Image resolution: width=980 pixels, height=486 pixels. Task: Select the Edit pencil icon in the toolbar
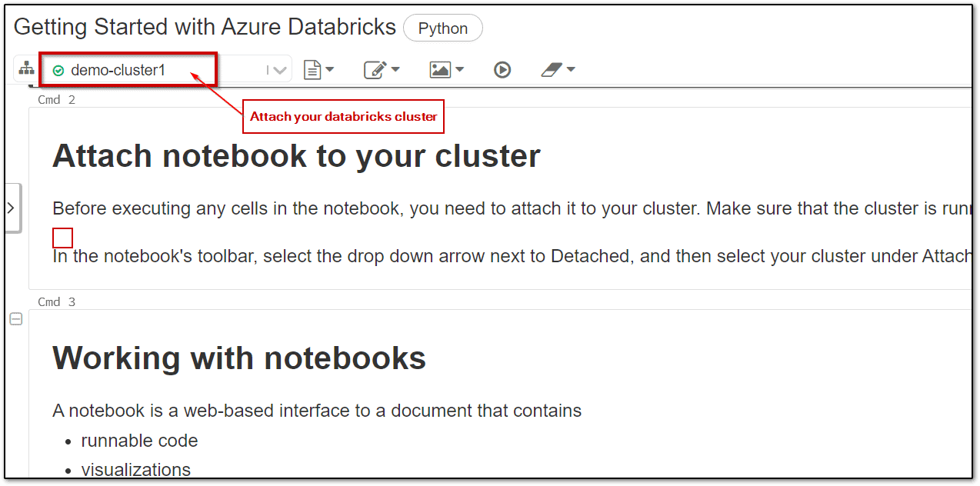point(375,68)
